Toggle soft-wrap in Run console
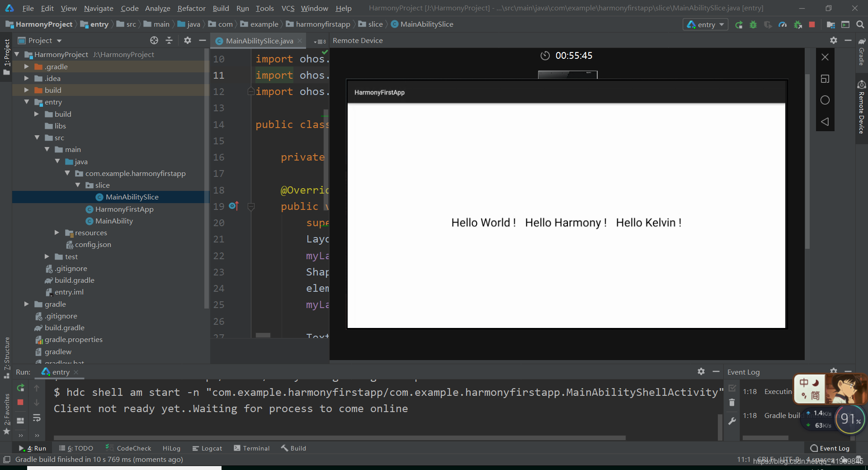The width and height of the screenshot is (868, 470). [x=37, y=418]
